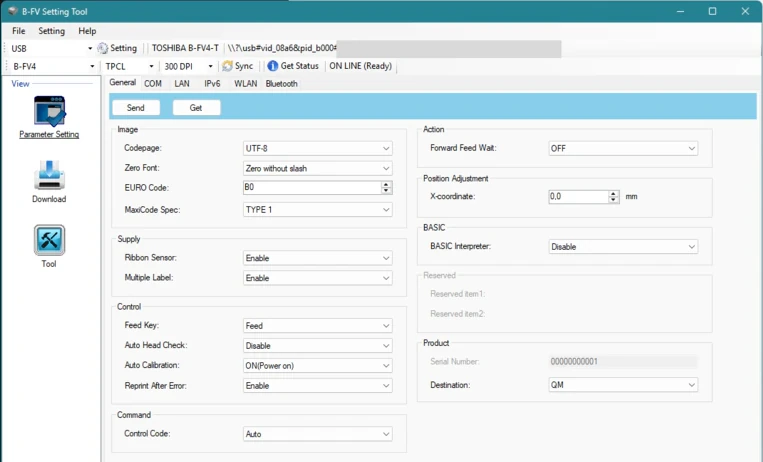Decrease the EURO Code value

386,191
